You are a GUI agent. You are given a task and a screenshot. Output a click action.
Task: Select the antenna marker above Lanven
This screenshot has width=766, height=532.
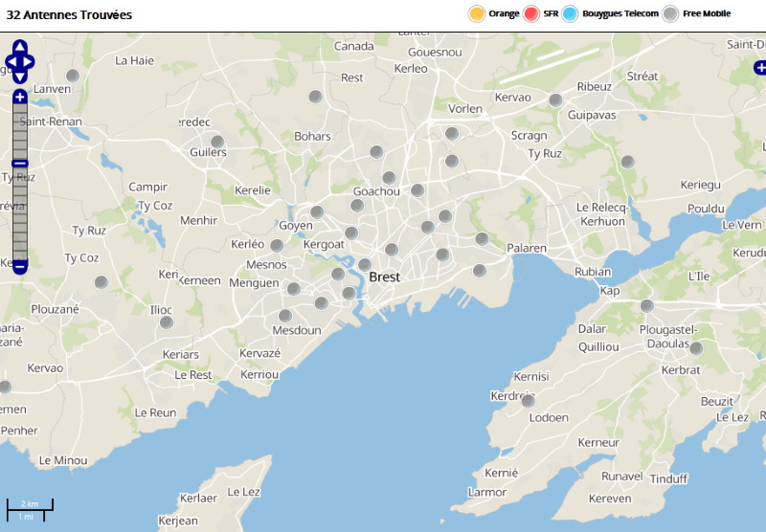tap(73, 76)
